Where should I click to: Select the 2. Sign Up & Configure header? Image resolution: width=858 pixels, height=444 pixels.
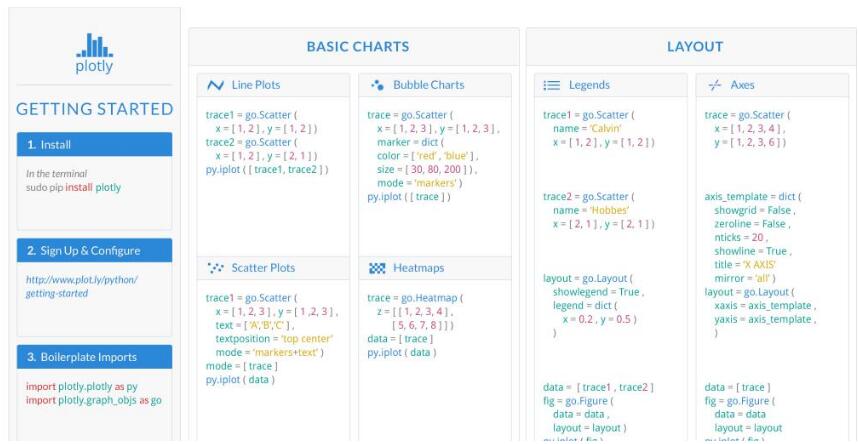pos(94,250)
